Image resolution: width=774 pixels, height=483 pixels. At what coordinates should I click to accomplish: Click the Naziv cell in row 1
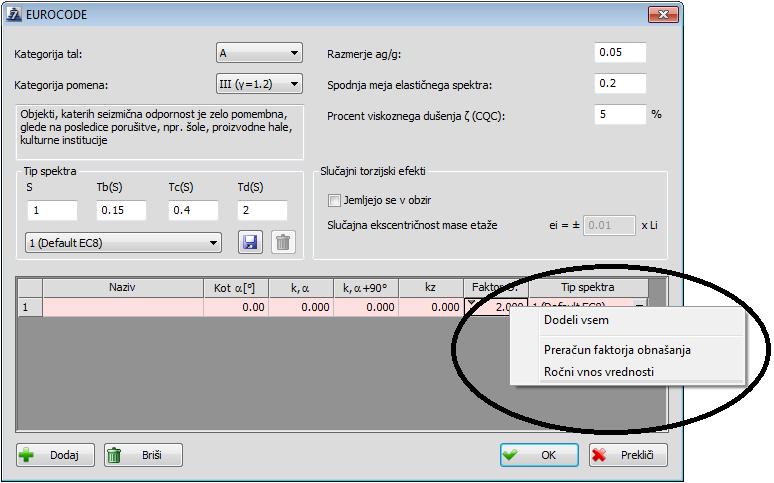pos(123,307)
